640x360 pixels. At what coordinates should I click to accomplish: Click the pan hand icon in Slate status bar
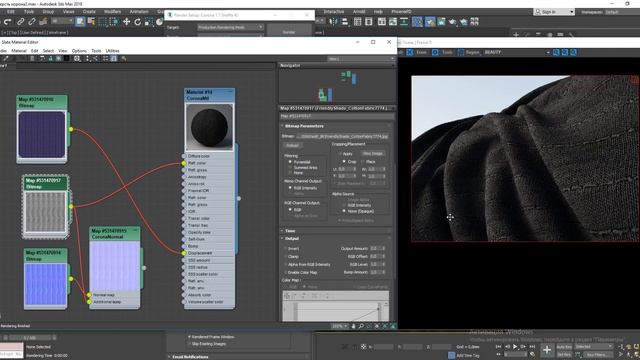(x=353, y=326)
